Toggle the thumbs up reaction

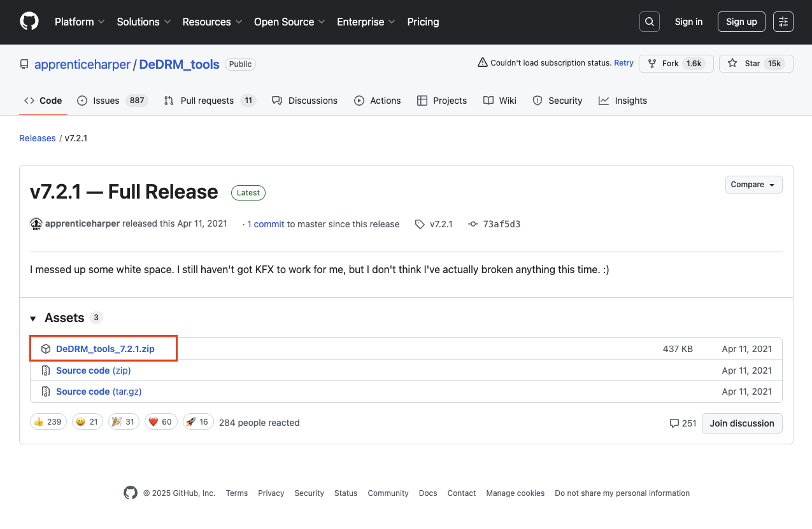(x=48, y=421)
